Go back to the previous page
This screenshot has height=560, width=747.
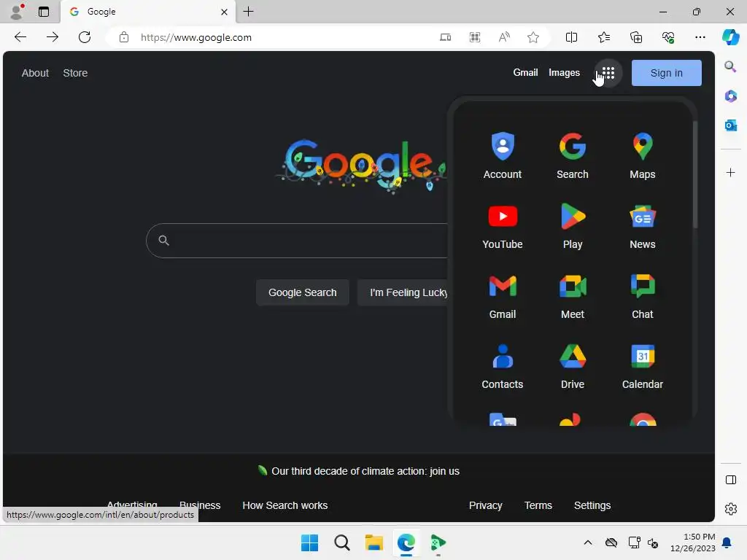20,37
